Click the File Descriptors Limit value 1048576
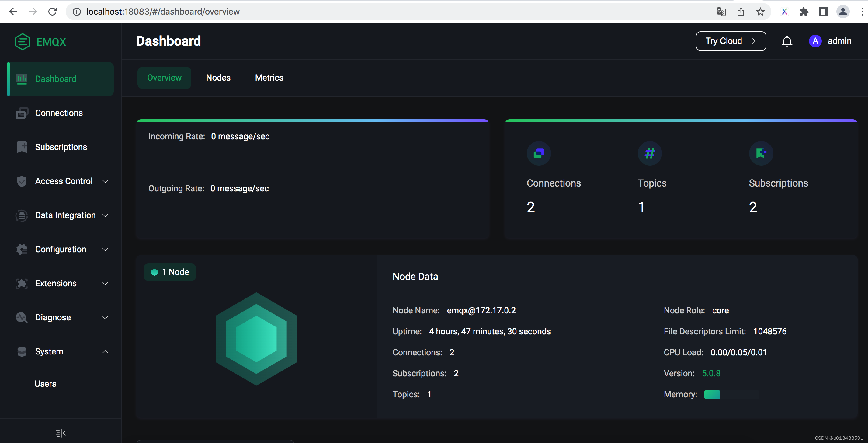The width and height of the screenshot is (868, 443). tap(769, 331)
